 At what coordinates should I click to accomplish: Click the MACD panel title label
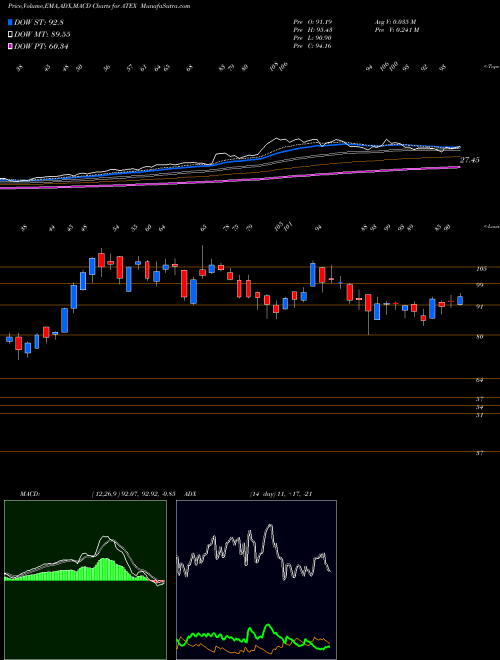(x=29, y=494)
